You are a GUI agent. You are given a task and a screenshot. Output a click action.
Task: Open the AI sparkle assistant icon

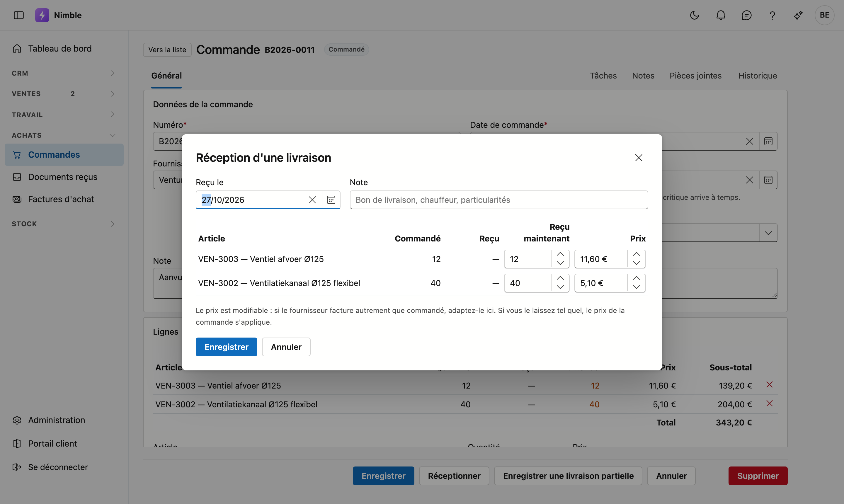coord(798,15)
